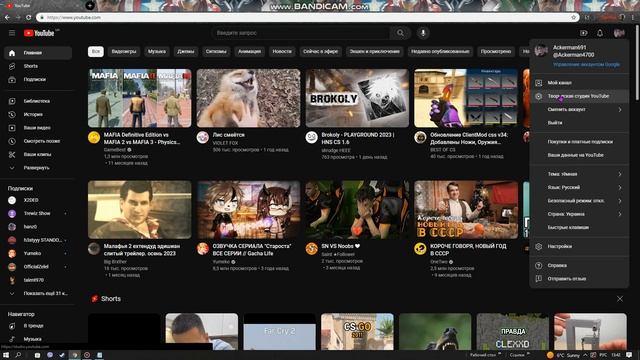The height and width of the screenshot is (360, 640).
Task: Expand Безопасный режим submenu
Action: click(579, 201)
